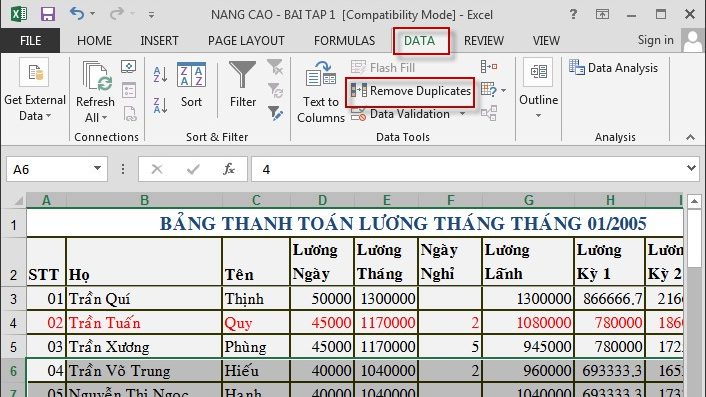Viewport: 706px width, 397px height.
Task: Expand What-If Analysis dropdown arrow
Action: (x=503, y=90)
